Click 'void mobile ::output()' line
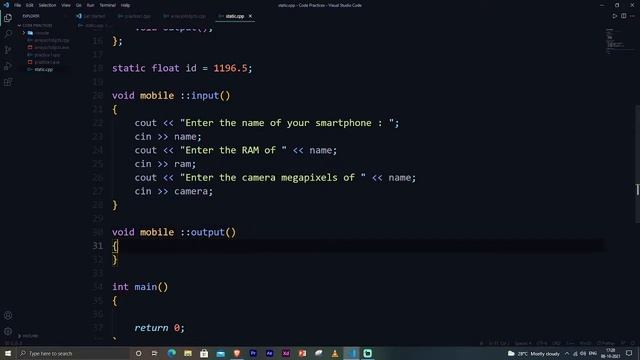 point(174,232)
